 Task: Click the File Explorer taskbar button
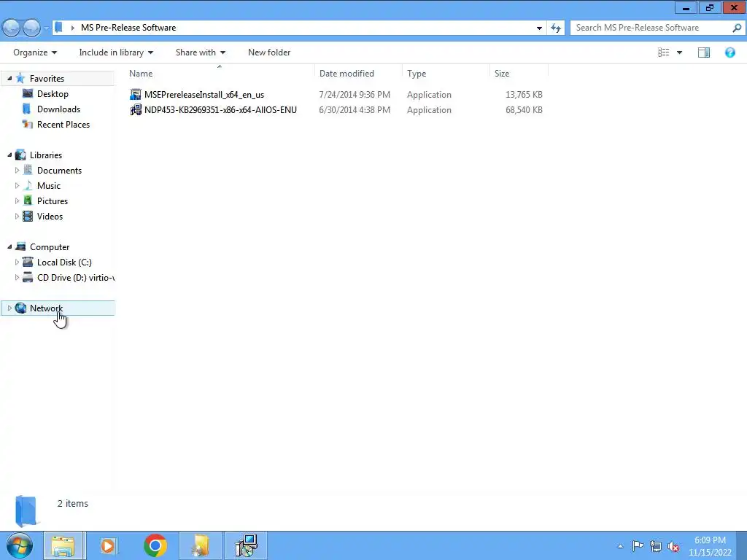pyautogui.click(x=63, y=545)
